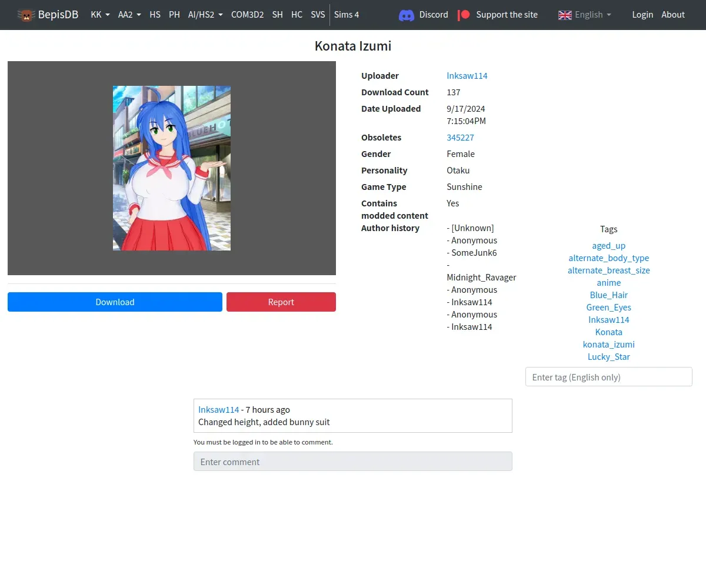Click Support the site link
Image resolution: width=706 pixels, height=588 pixels.
pos(507,15)
